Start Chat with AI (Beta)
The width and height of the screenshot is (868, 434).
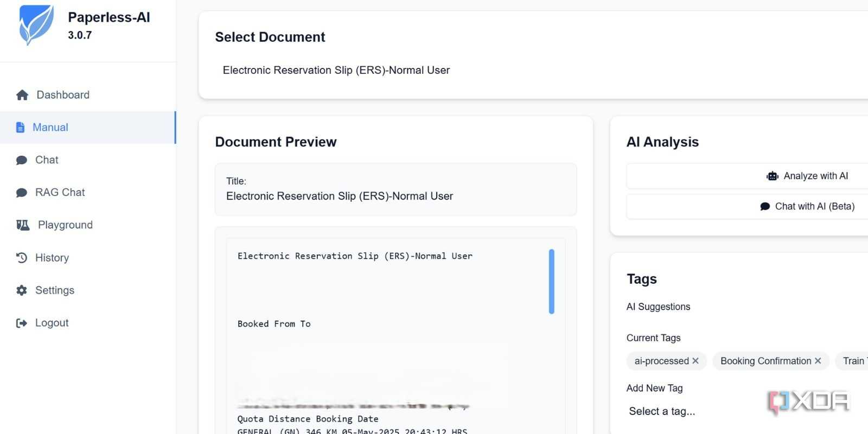(x=747, y=206)
